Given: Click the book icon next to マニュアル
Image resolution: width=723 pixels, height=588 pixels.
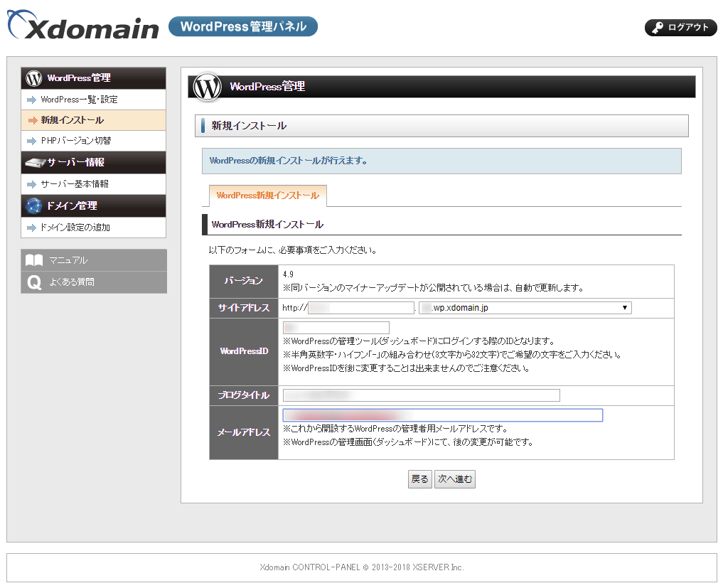Looking at the screenshot, I should (34, 260).
